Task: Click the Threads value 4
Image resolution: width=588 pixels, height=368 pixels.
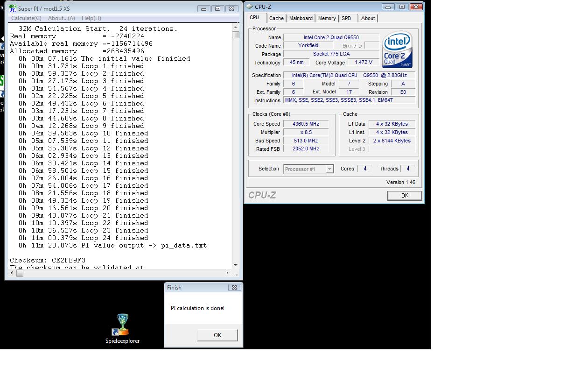Action: 408,169
